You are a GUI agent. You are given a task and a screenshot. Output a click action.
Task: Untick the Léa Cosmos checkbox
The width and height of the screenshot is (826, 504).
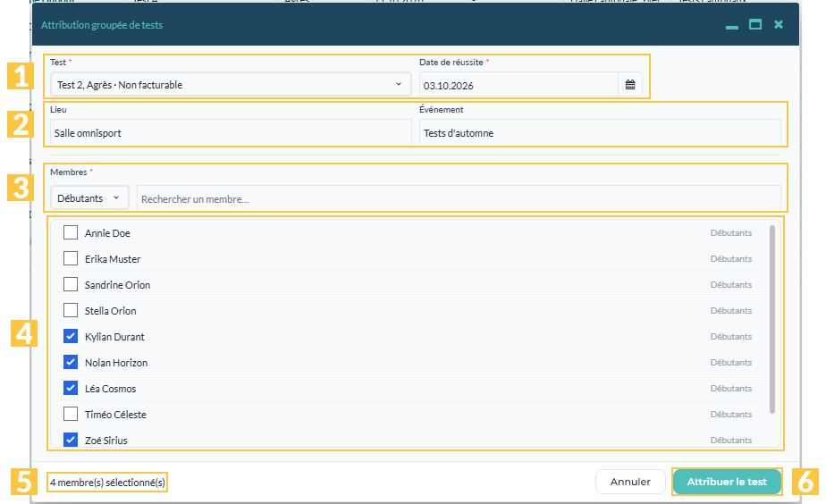[x=71, y=388]
